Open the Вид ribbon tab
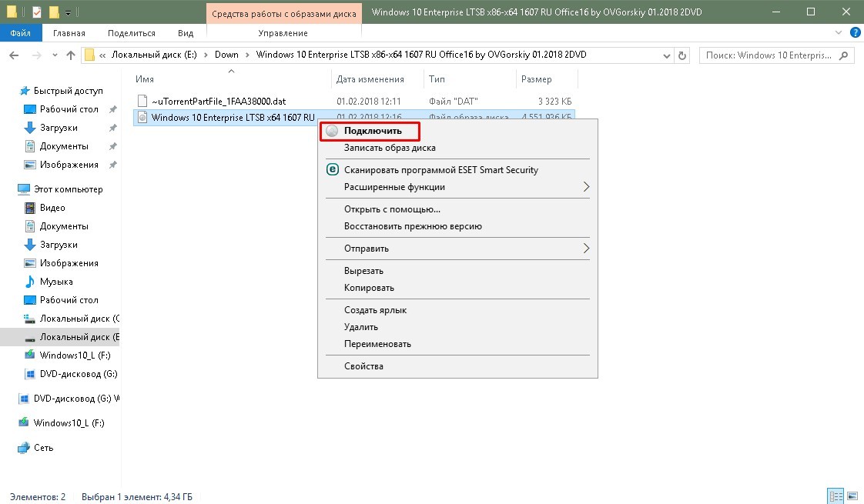The width and height of the screenshot is (864, 504). click(185, 33)
